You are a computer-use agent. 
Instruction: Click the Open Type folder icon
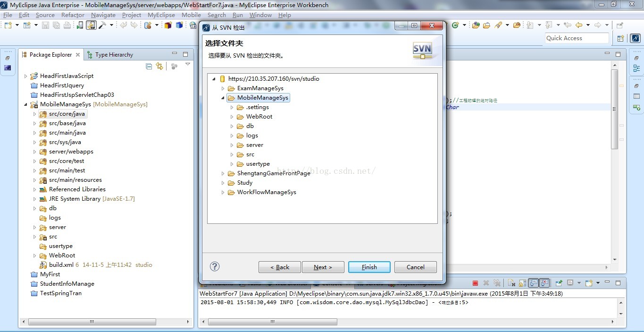(476, 25)
